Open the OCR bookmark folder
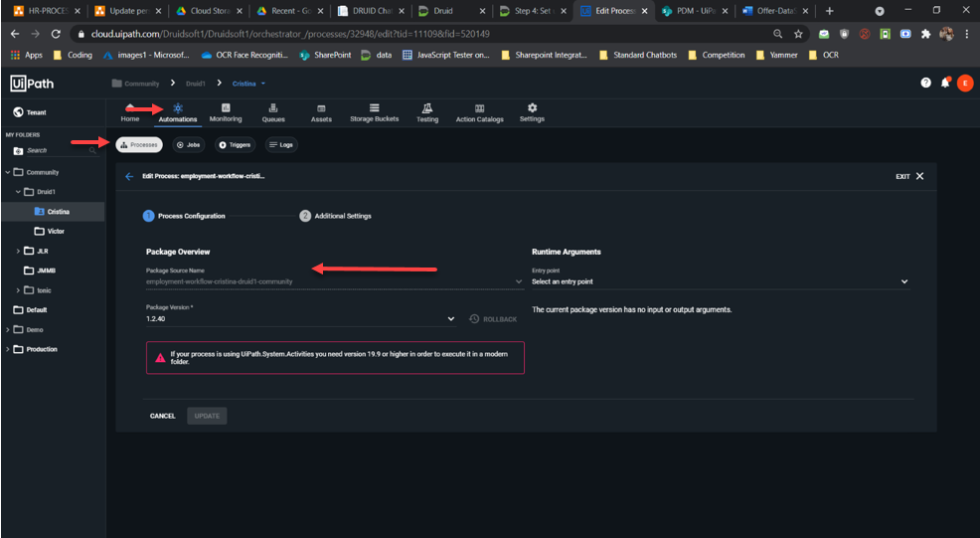Image resolution: width=980 pixels, height=538 pixels. (x=824, y=55)
